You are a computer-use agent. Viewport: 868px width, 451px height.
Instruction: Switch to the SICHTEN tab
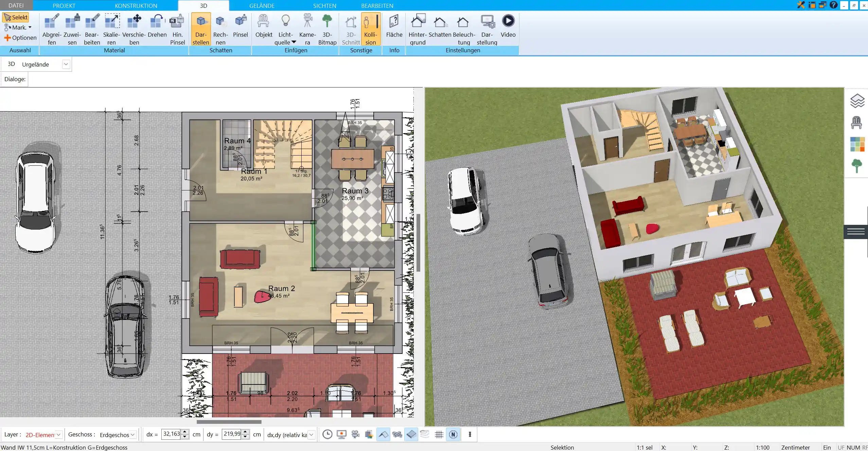click(x=324, y=5)
